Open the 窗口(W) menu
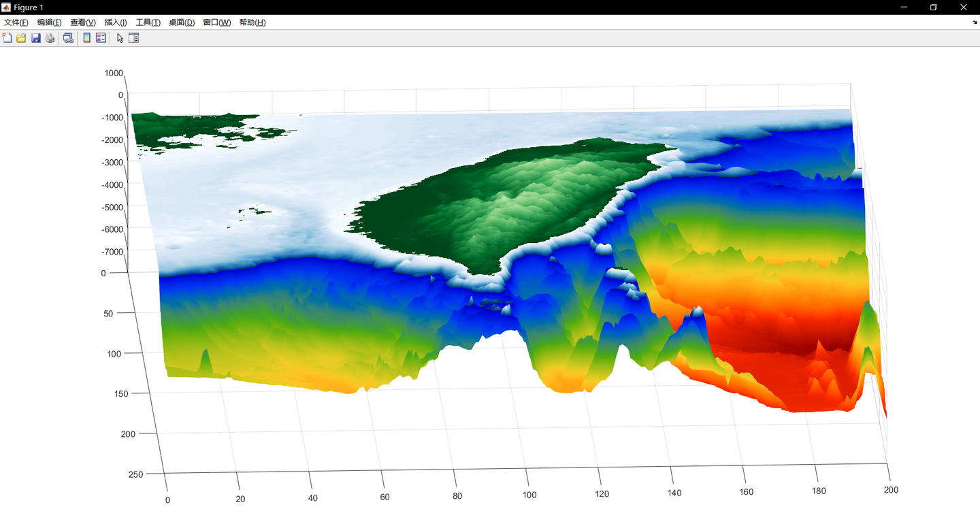This screenshot has width=980, height=526. pos(216,22)
